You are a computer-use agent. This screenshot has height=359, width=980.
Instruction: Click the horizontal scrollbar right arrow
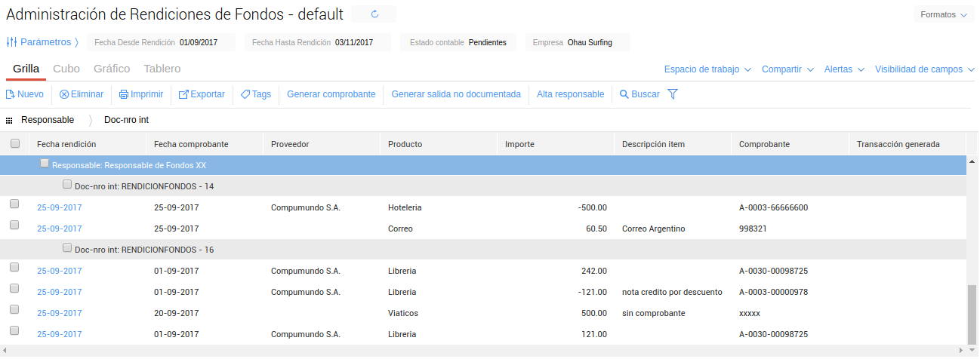961,350
